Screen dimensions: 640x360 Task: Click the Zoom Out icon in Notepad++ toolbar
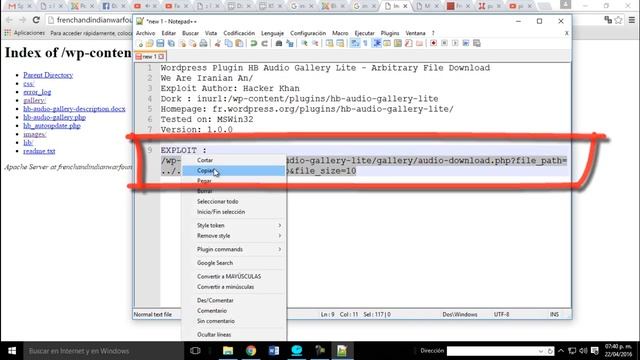tap(315, 43)
